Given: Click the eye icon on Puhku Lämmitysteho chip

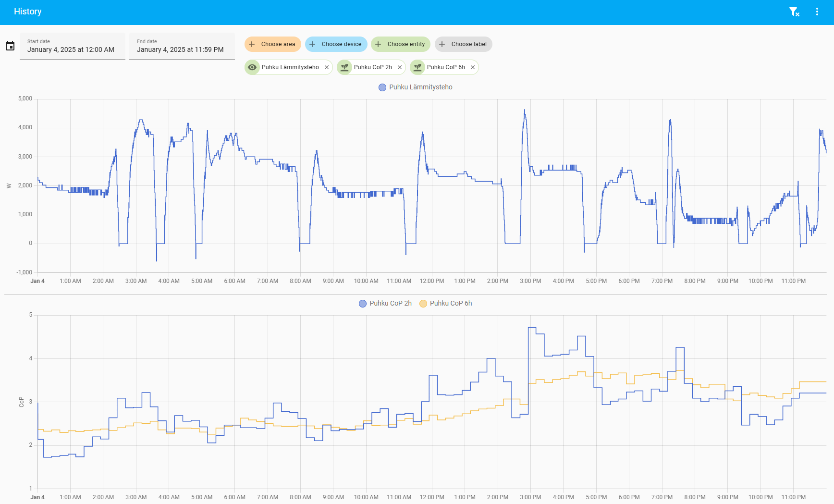Looking at the screenshot, I should pos(252,67).
